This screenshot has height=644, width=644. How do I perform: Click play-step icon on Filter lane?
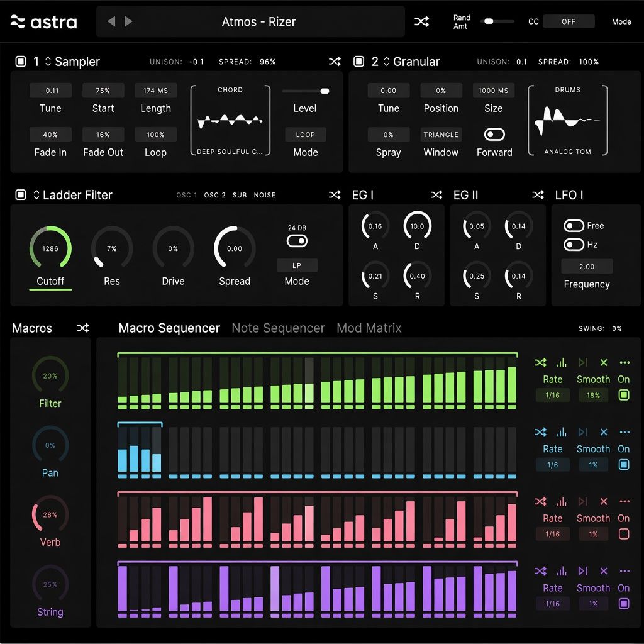click(582, 362)
